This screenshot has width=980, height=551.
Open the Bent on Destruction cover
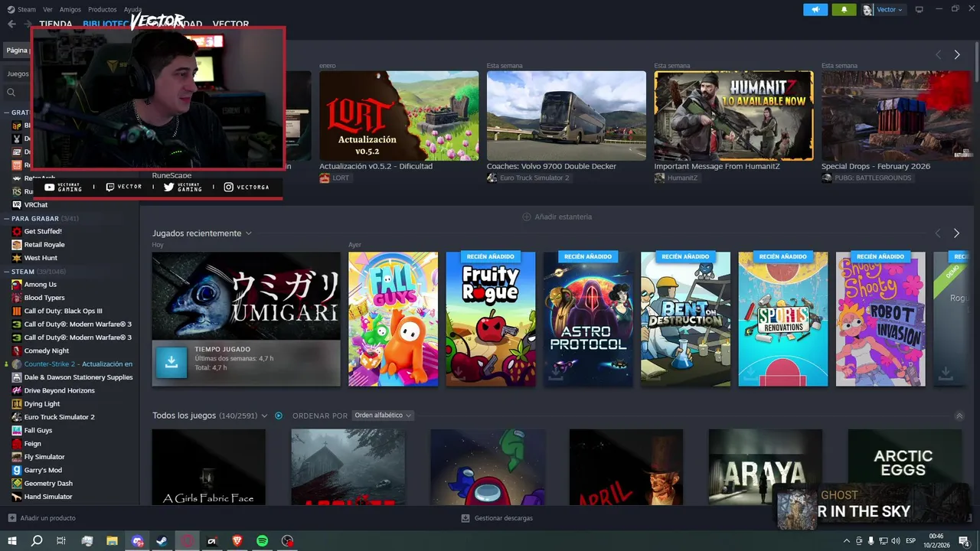(x=685, y=319)
